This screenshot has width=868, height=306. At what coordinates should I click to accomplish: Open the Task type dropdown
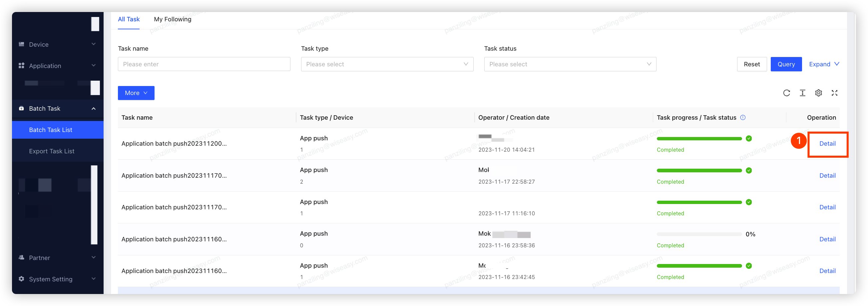(x=387, y=64)
